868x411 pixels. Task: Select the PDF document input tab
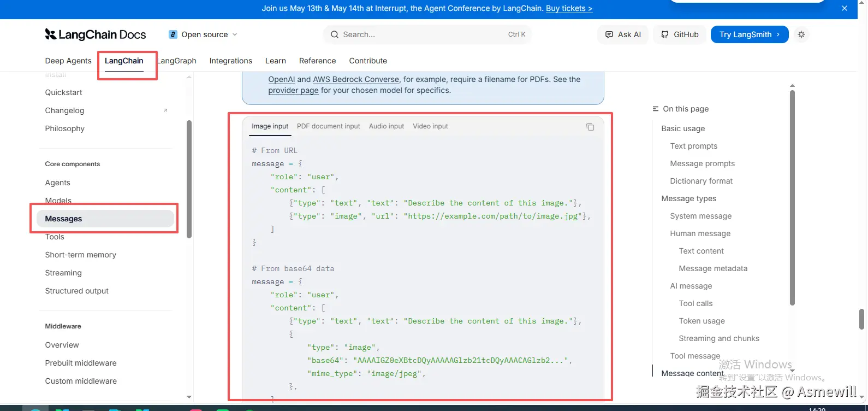coord(329,126)
